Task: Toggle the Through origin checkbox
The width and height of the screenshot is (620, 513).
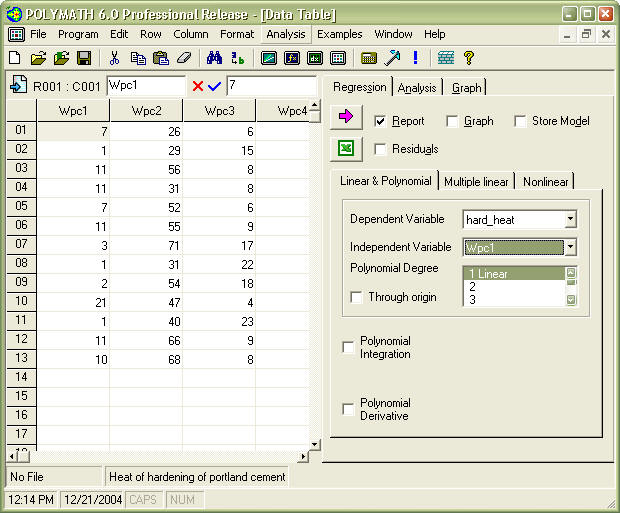Action: pos(356,297)
